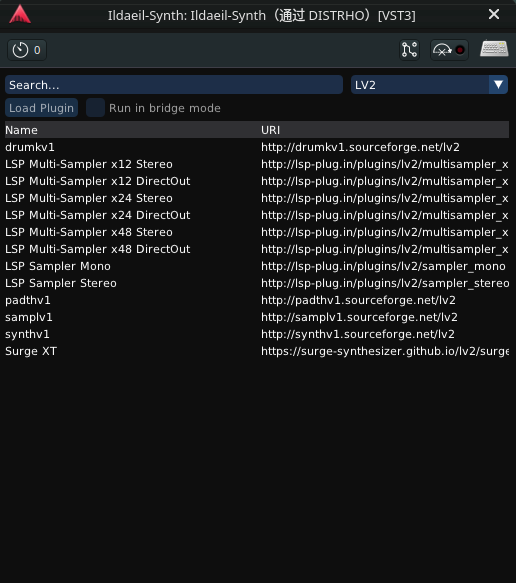Select the drumkv1 plugin row
Image resolution: width=516 pixels, height=583 pixels.
click(x=257, y=147)
